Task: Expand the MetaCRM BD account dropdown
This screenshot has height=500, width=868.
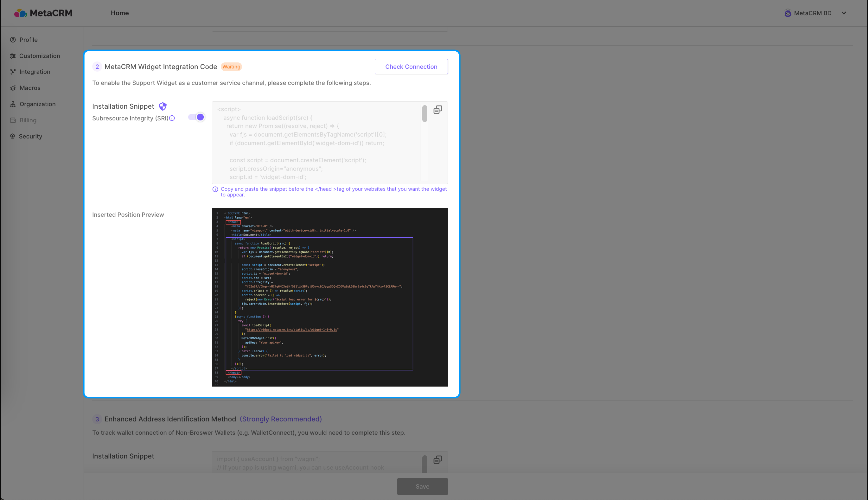Action: click(844, 13)
